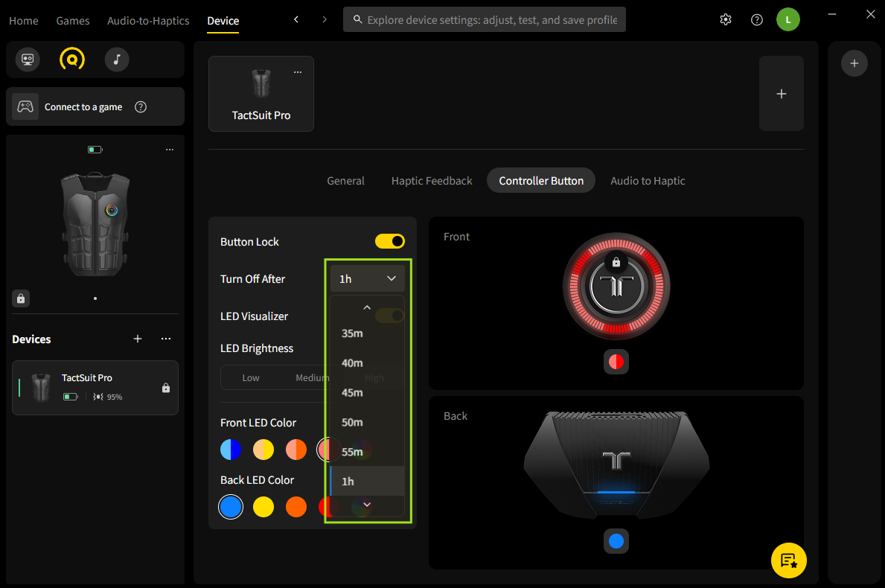Toggle the Button Lock switch
This screenshot has width=885, height=588.
389,241
